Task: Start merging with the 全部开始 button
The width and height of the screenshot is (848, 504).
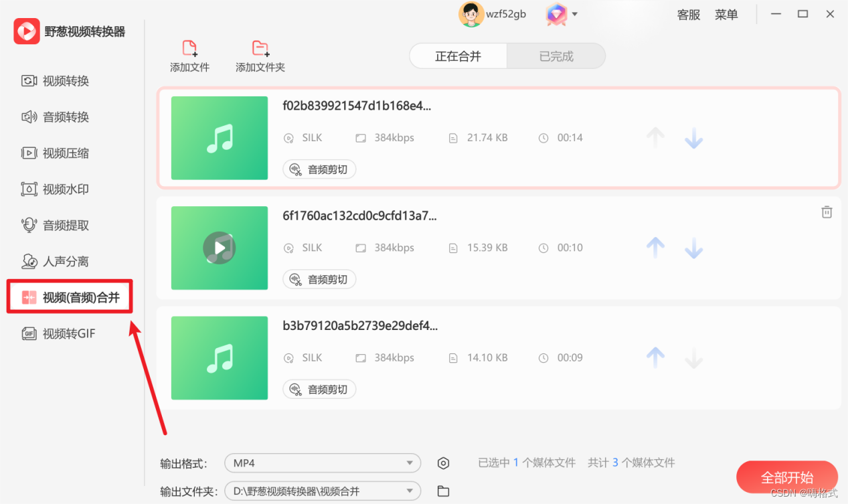Action: [787, 477]
